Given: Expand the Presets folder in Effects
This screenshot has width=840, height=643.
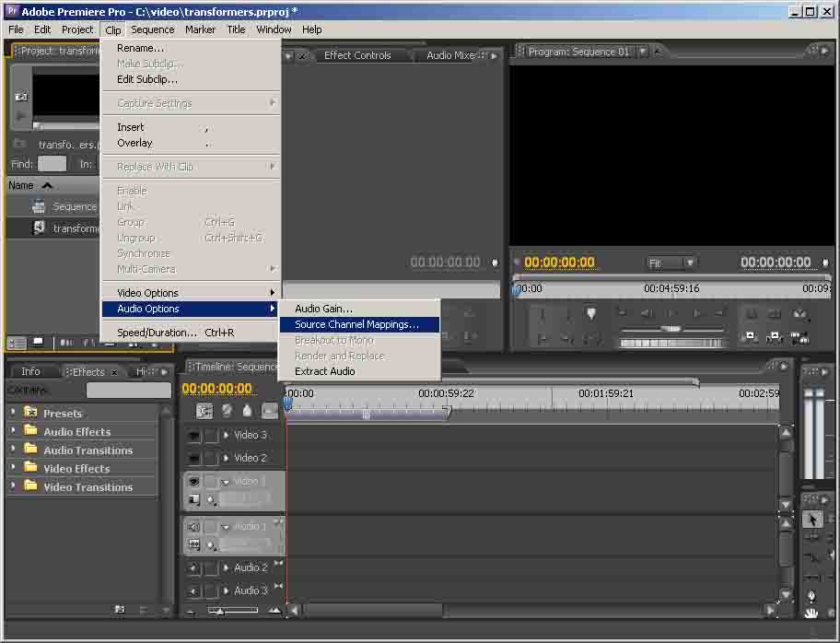Looking at the screenshot, I should pyautogui.click(x=12, y=412).
